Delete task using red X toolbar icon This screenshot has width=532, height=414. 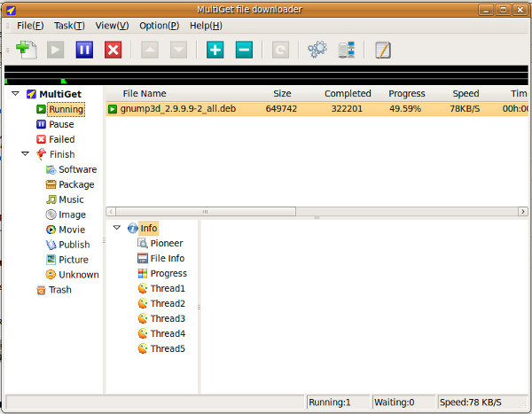(113, 51)
